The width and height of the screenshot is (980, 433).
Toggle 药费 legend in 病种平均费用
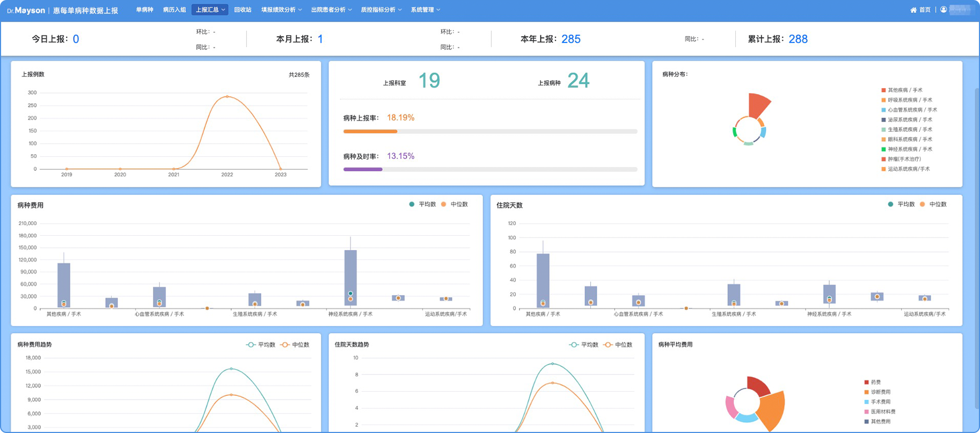pos(872,382)
